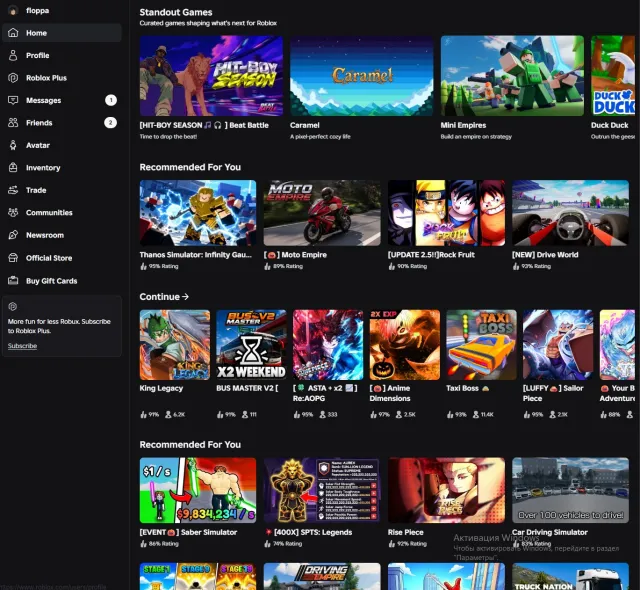Open the King Legacy thumbnail

[175, 345]
